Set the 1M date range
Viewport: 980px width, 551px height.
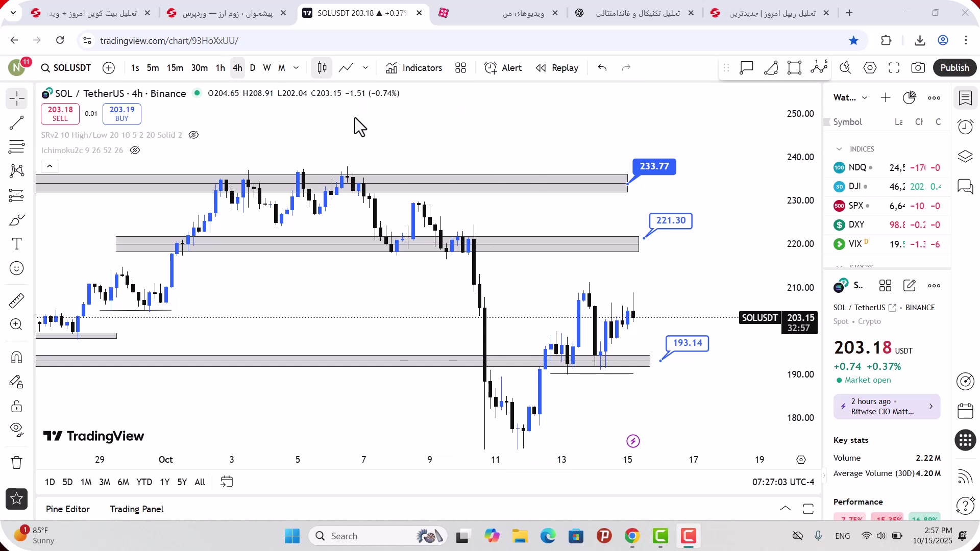86,482
